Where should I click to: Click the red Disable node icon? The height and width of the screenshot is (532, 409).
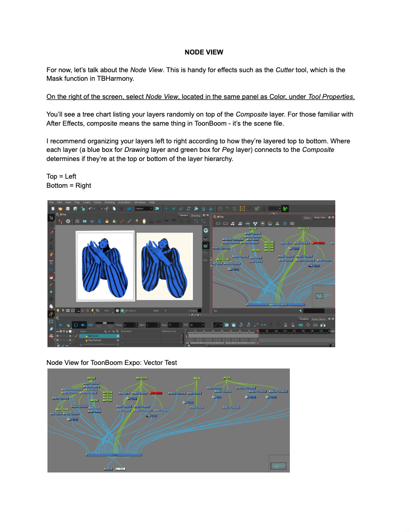[225, 223]
